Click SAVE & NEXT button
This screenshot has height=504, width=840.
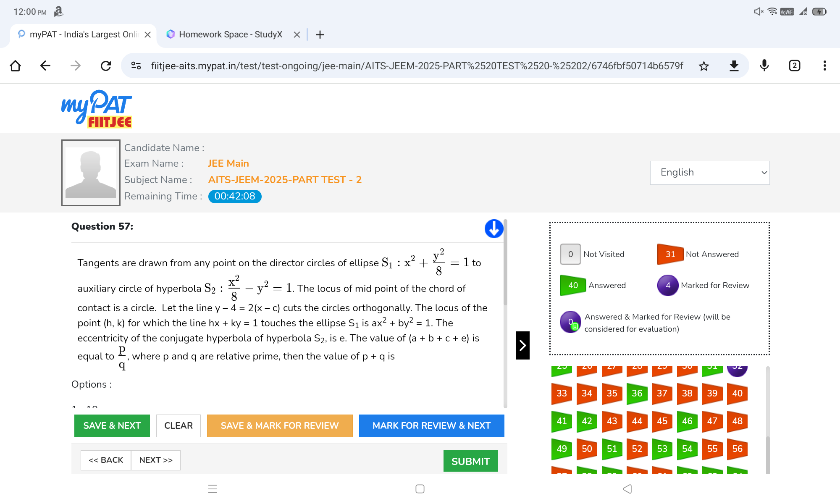112,425
